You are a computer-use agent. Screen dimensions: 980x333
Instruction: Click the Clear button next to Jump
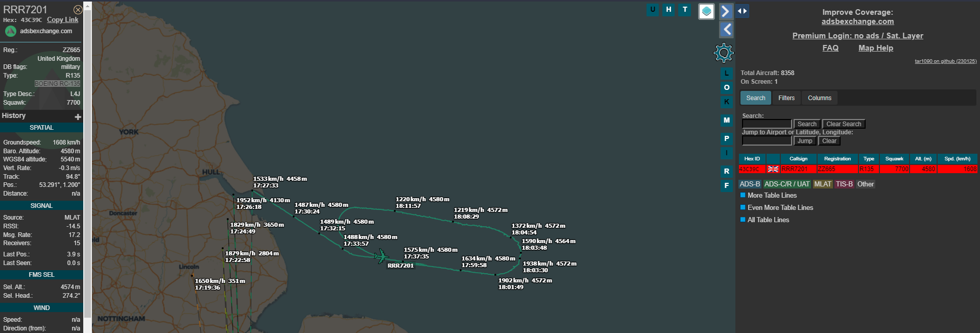pos(829,141)
